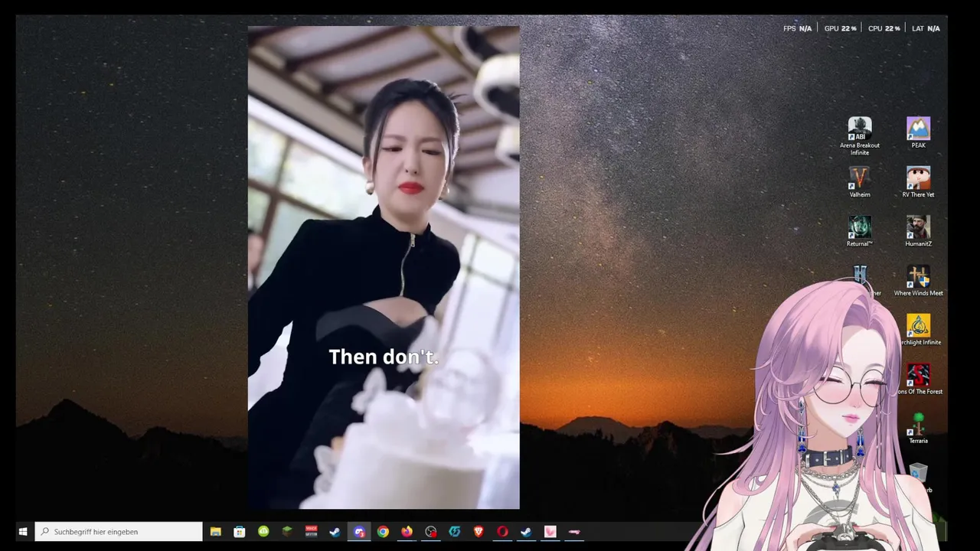Image resolution: width=980 pixels, height=551 pixels.
Task: Click the 'Suchbegriff hier eingeben' search box
Action: [x=119, y=532]
